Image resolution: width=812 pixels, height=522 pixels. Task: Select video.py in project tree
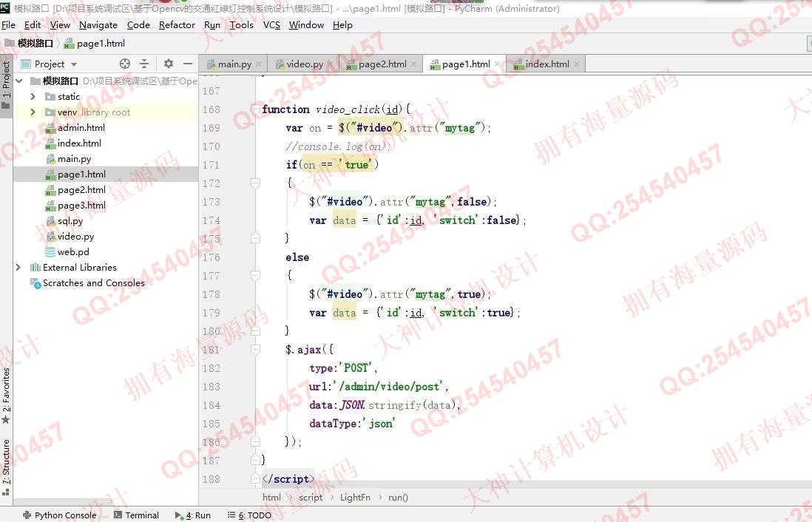point(75,237)
